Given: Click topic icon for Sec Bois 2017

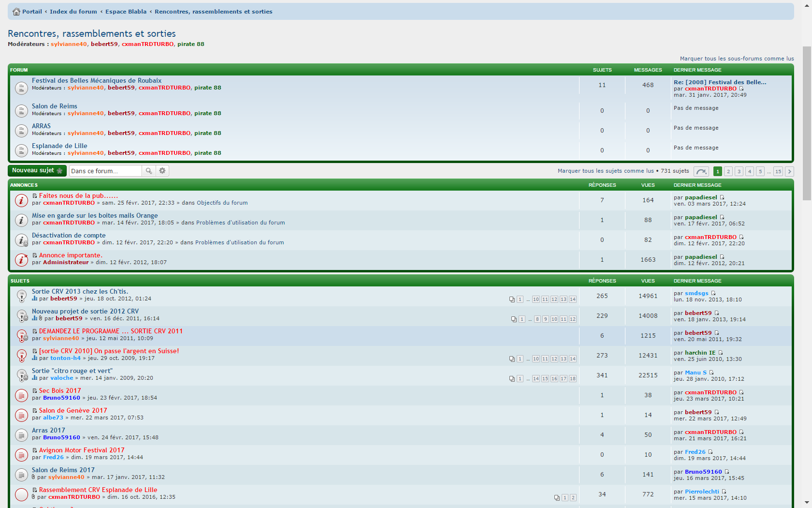Looking at the screenshot, I should 21,395.
